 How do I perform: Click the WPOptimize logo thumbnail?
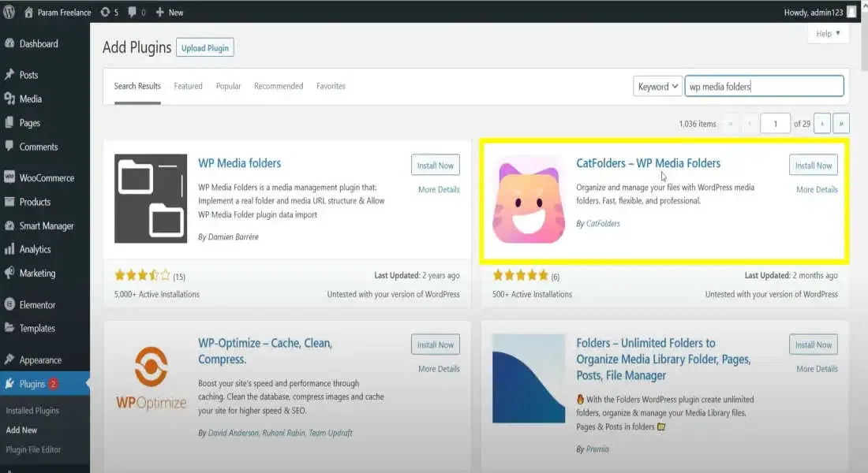(151, 378)
